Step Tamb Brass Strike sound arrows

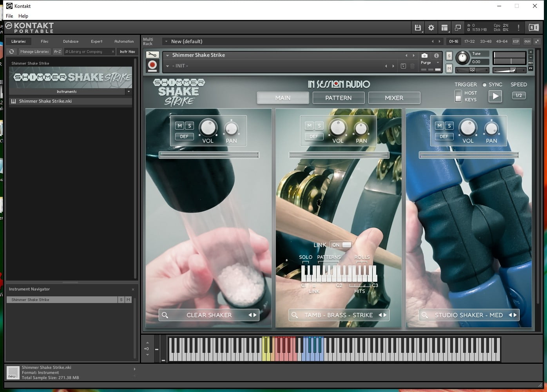click(383, 315)
